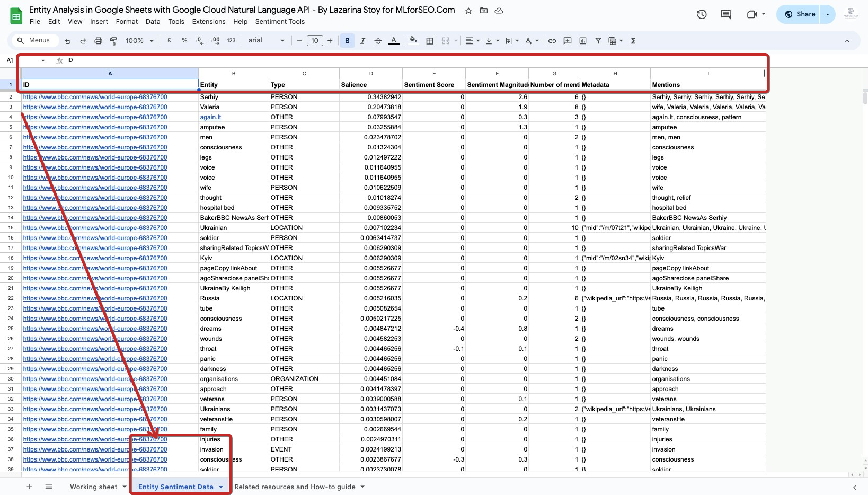Screen dimensions: 868x495
Task: Insert a link via toolbar
Action: pos(552,41)
